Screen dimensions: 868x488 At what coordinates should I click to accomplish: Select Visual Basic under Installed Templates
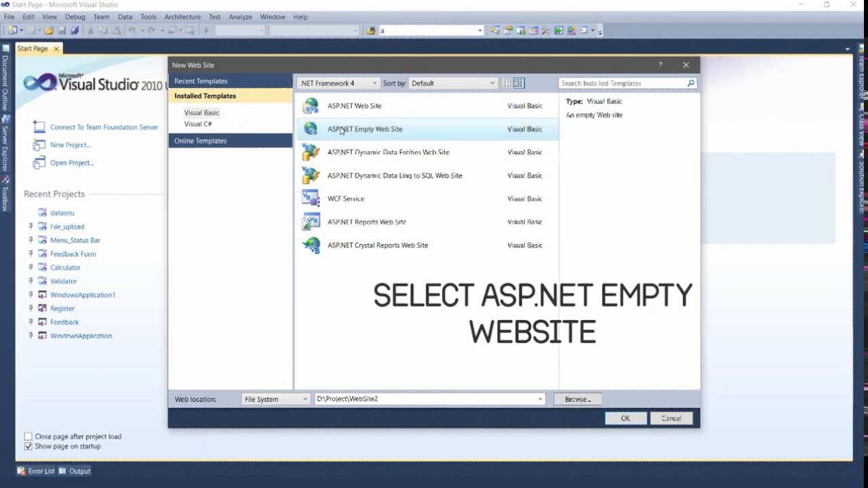201,113
